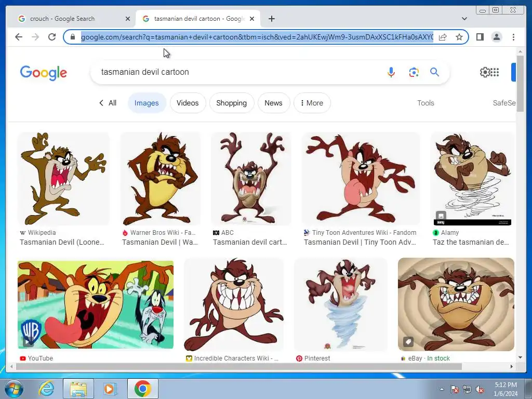Share this page from the address bar
The height and width of the screenshot is (399, 532).
443,37
